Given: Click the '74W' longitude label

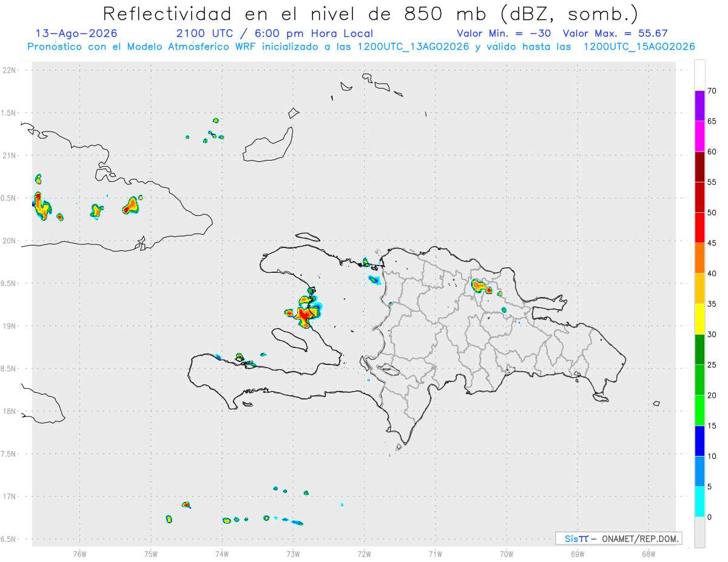Looking at the screenshot, I should point(222,554).
